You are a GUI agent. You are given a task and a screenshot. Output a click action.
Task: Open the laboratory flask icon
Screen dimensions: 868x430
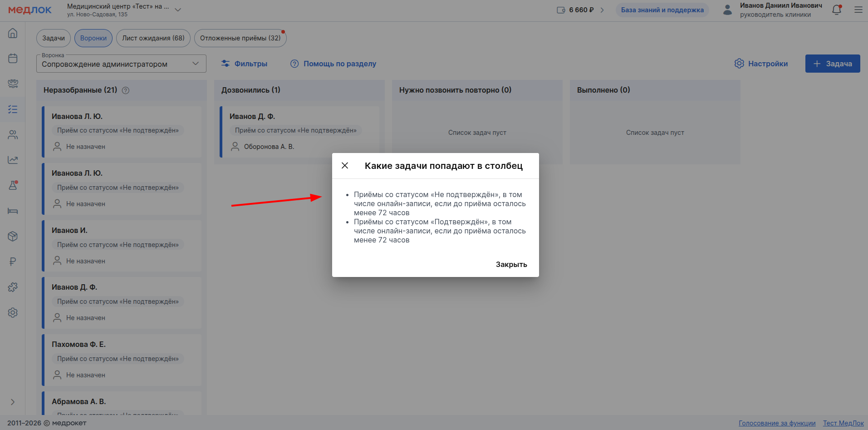(x=13, y=185)
